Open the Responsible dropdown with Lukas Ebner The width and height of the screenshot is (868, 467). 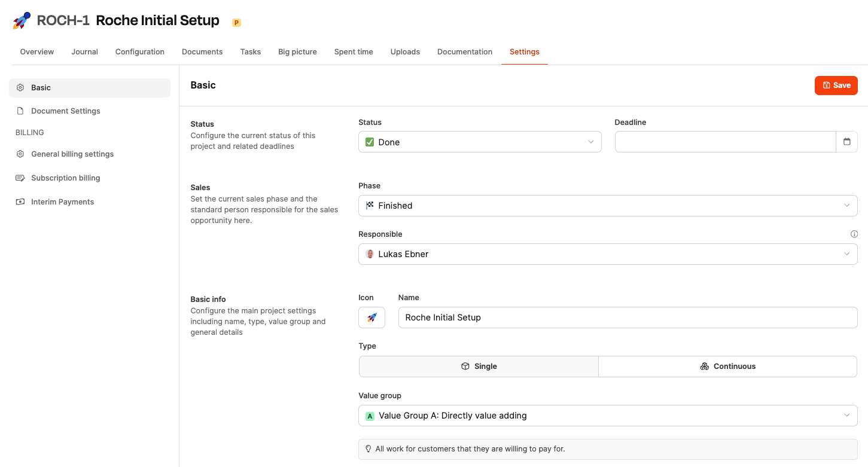click(x=607, y=254)
